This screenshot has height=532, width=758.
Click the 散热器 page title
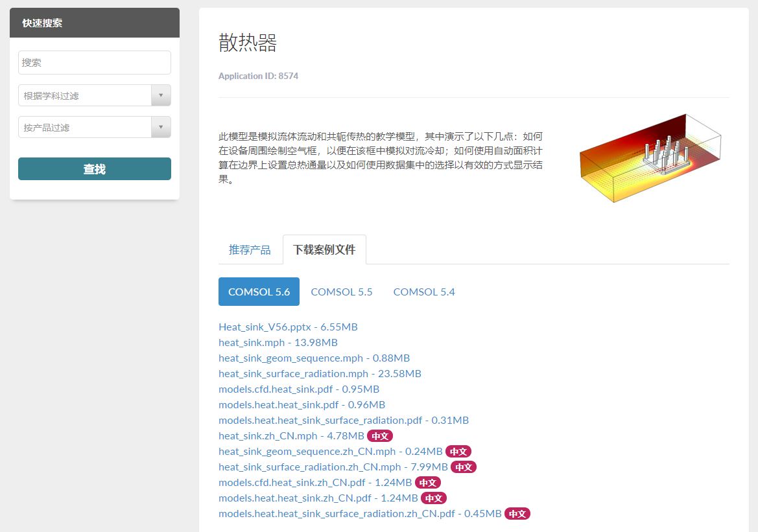point(248,43)
